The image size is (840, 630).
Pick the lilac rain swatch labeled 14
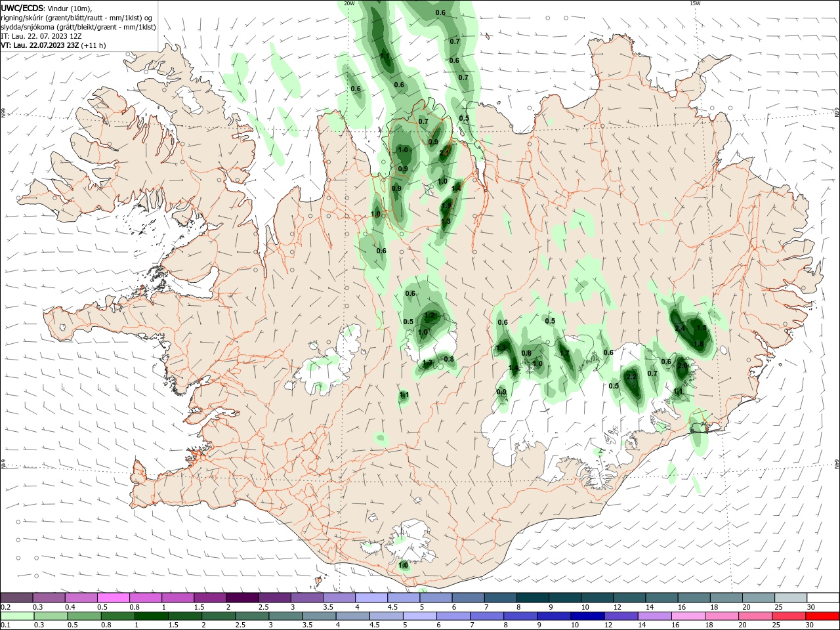[x=655, y=616]
